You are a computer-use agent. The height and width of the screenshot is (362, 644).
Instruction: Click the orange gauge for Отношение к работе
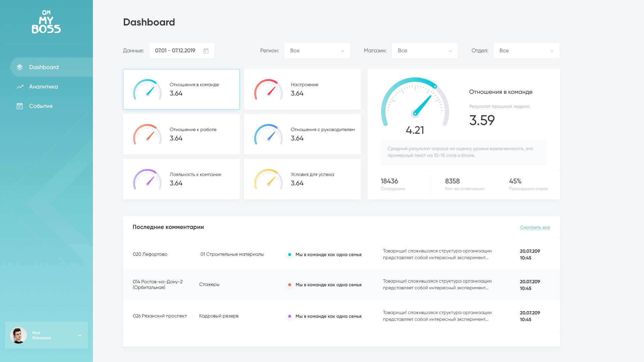pyautogui.click(x=147, y=134)
